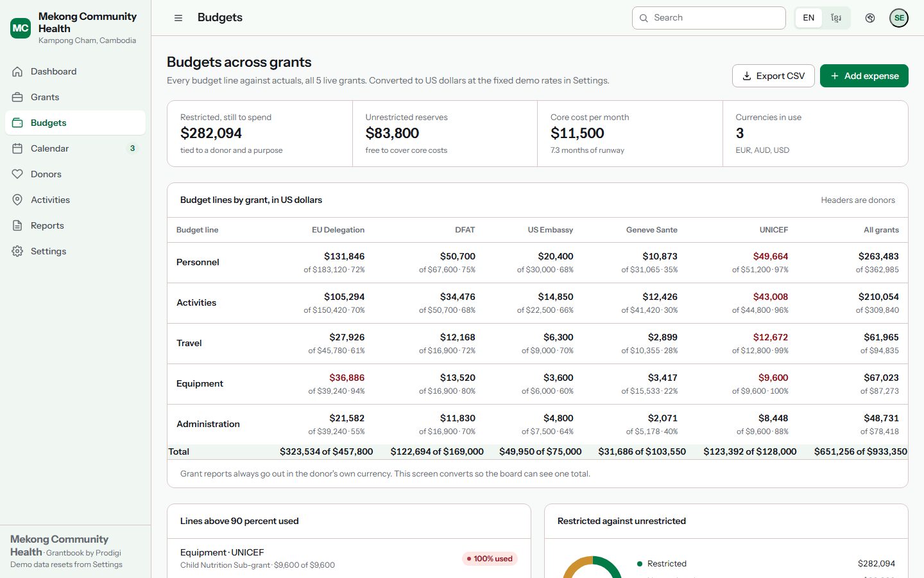924x578 pixels.
Task: Click the Restricted donut chart segment
Action: (609, 566)
